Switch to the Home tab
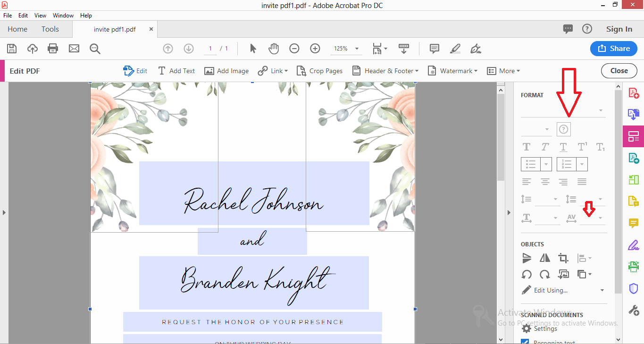The height and width of the screenshot is (344, 644). click(x=17, y=29)
